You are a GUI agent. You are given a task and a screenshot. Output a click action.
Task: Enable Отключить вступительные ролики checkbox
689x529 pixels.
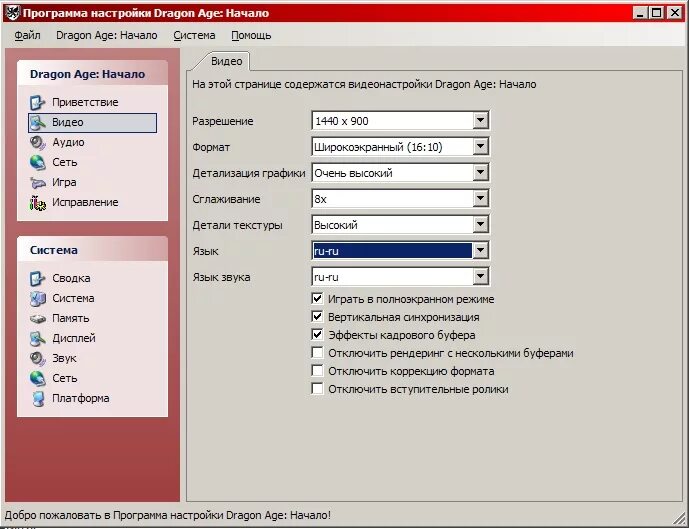pos(317,389)
